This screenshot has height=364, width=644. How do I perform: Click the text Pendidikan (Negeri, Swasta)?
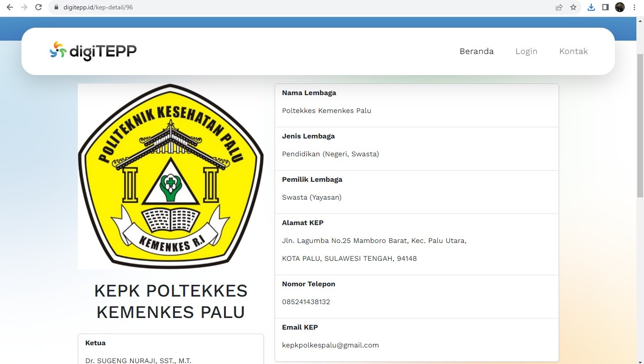[x=330, y=154]
